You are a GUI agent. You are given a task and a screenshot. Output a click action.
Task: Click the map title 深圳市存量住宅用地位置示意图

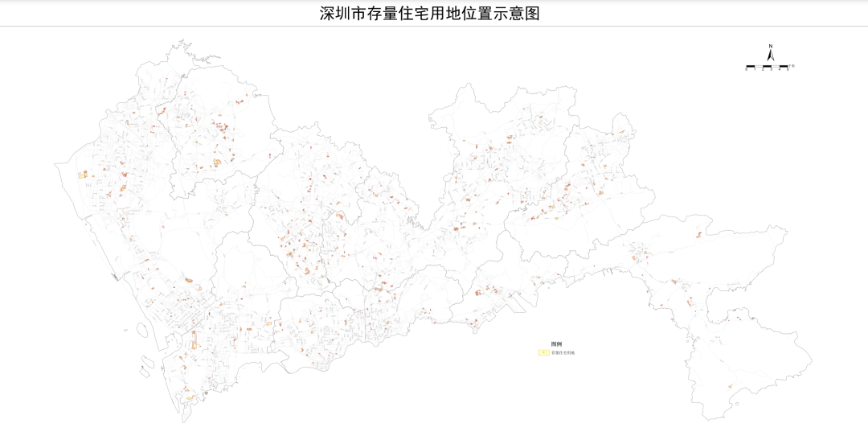[x=429, y=14]
